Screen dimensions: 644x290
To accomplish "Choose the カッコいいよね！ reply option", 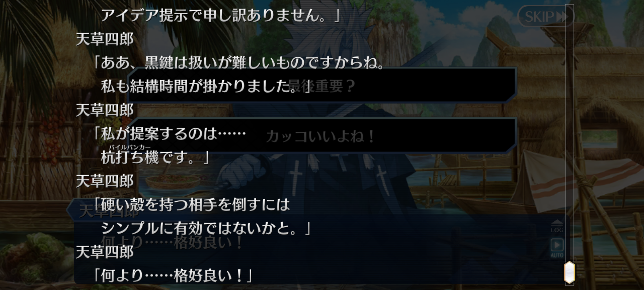I will (x=322, y=136).
